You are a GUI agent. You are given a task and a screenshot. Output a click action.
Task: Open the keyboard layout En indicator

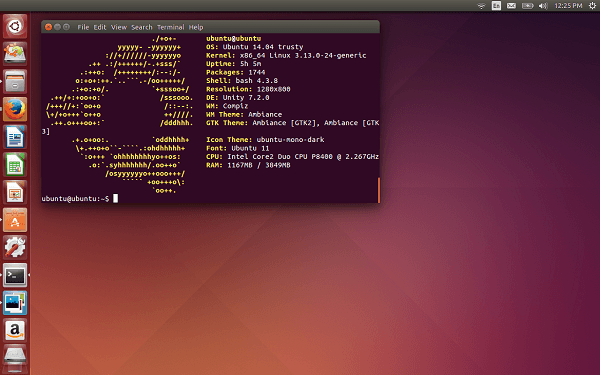(x=496, y=6)
